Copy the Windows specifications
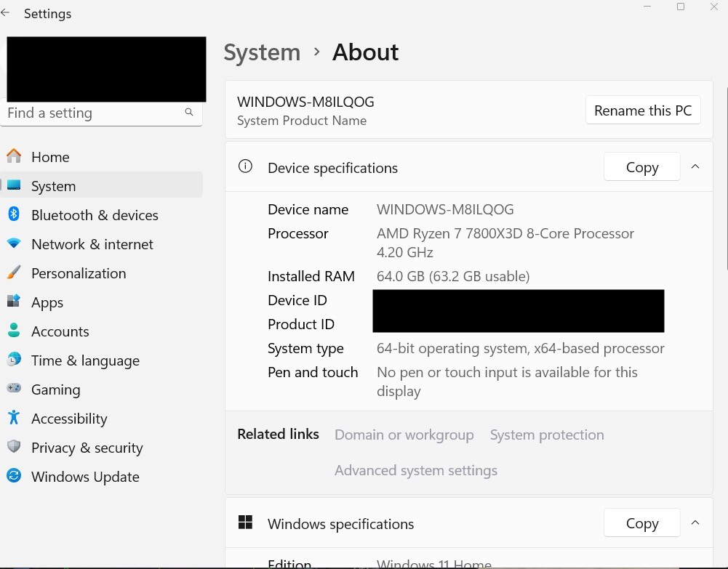The height and width of the screenshot is (569, 728). click(642, 523)
